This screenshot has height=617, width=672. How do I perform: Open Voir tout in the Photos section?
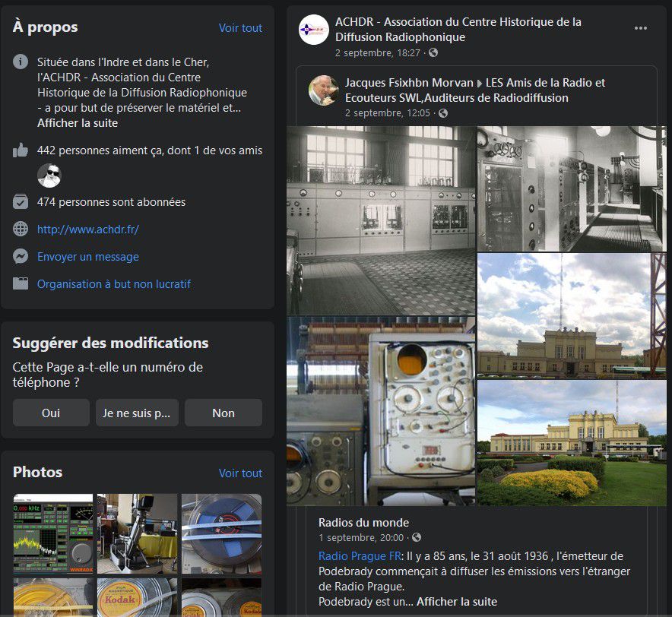[240, 473]
